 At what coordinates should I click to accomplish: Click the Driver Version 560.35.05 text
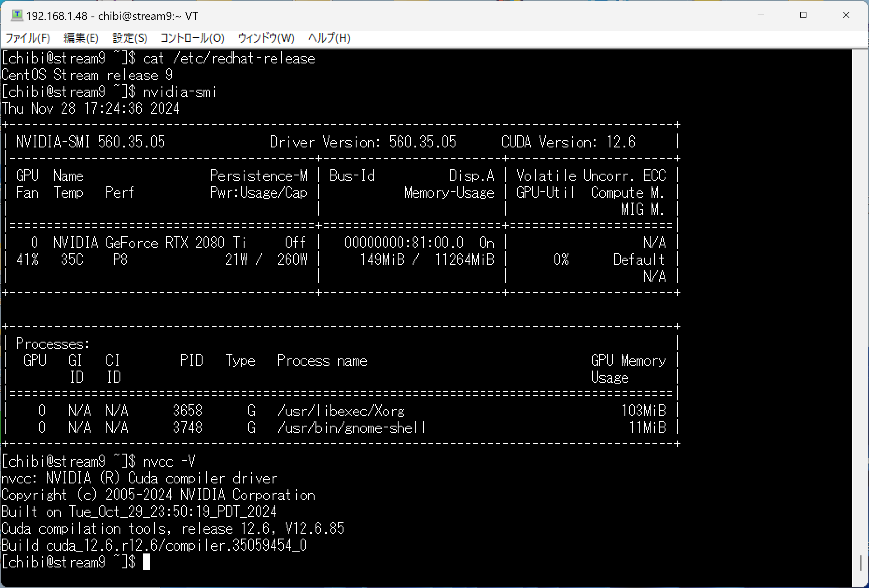pyautogui.click(x=362, y=142)
